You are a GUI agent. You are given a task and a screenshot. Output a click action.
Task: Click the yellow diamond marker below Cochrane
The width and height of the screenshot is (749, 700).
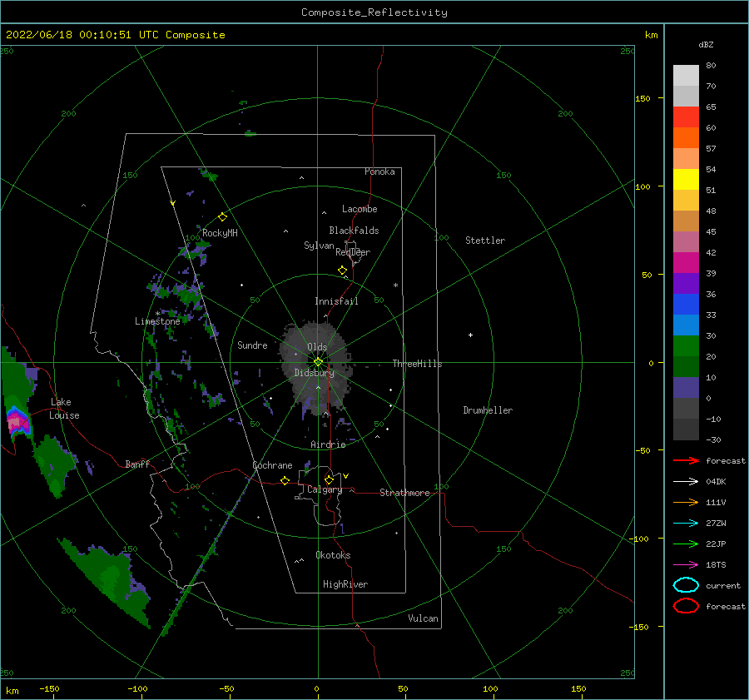[x=285, y=480]
